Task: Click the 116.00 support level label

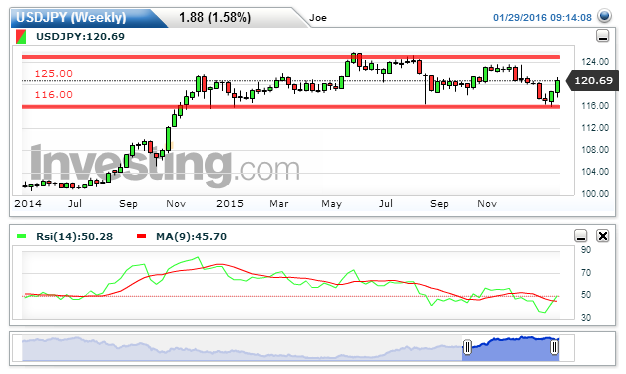Action: [53, 95]
